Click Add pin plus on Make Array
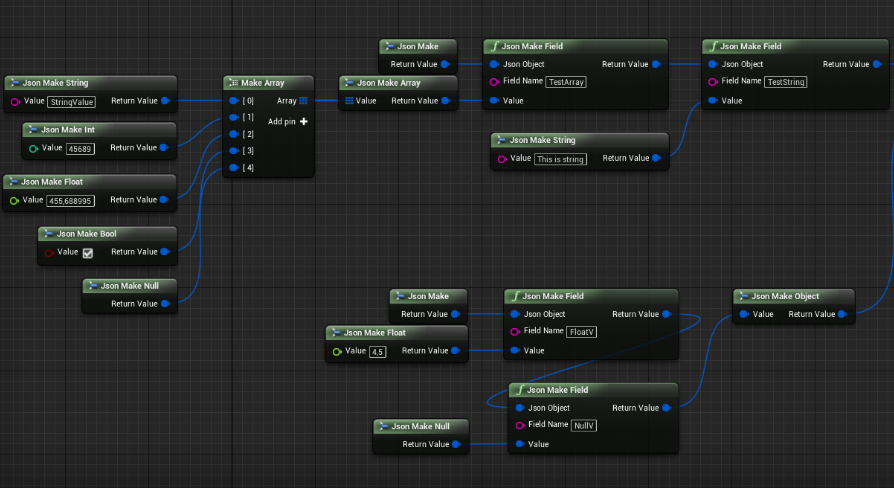Image resolution: width=894 pixels, height=488 pixels. 303,121
